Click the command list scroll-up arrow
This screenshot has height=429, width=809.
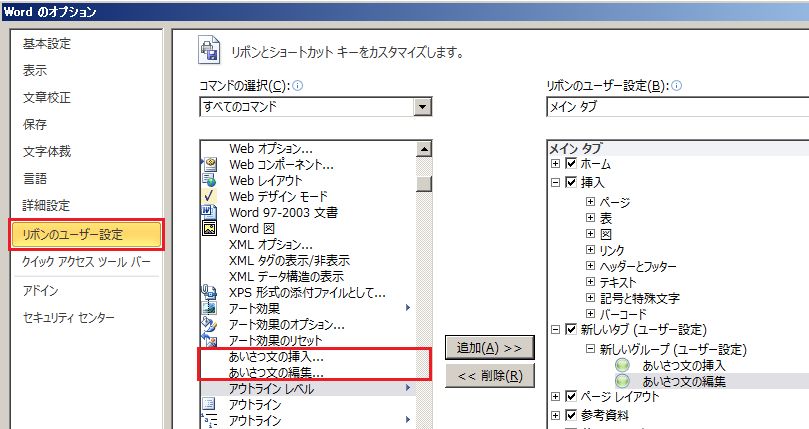424,149
